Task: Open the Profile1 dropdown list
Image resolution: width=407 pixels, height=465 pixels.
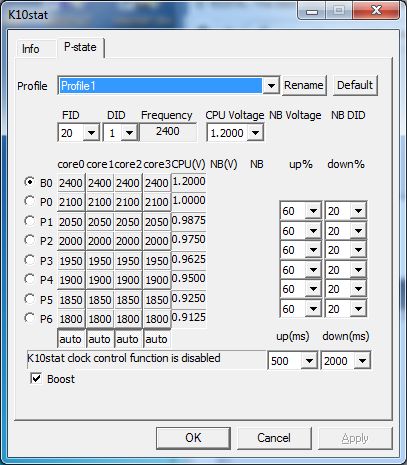Action: pos(271,86)
